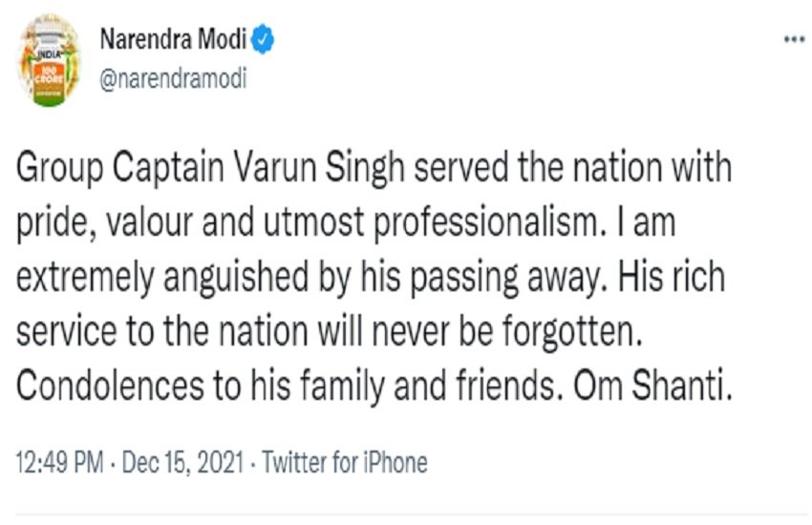Click "Group Captain Varun Singh" in the tweet
The image size is (812, 525).
(210, 168)
